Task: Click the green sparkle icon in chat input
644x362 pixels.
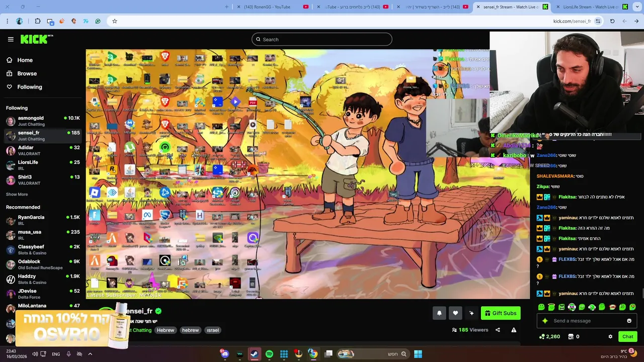Action: pyautogui.click(x=545, y=321)
